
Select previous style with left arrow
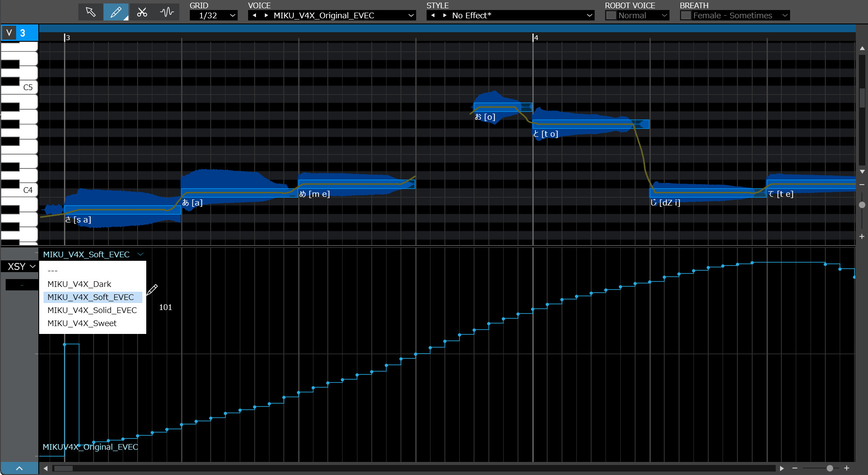(x=433, y=16)
